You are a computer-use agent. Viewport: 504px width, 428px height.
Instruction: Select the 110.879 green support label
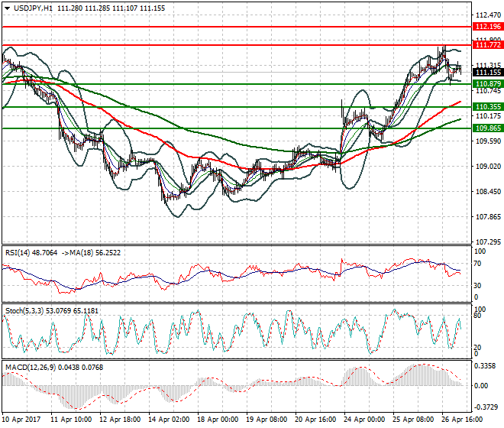pyautogui.click(x=488, y=84)
